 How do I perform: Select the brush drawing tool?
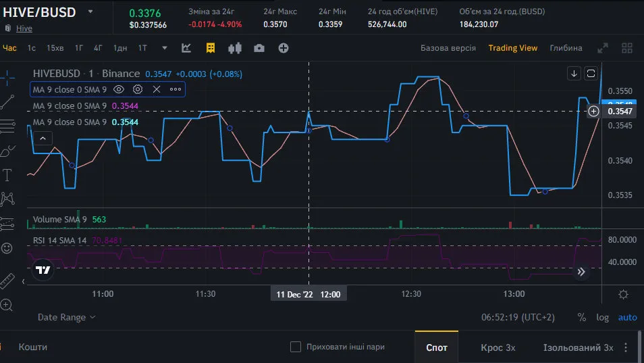(x=7, y=151)
